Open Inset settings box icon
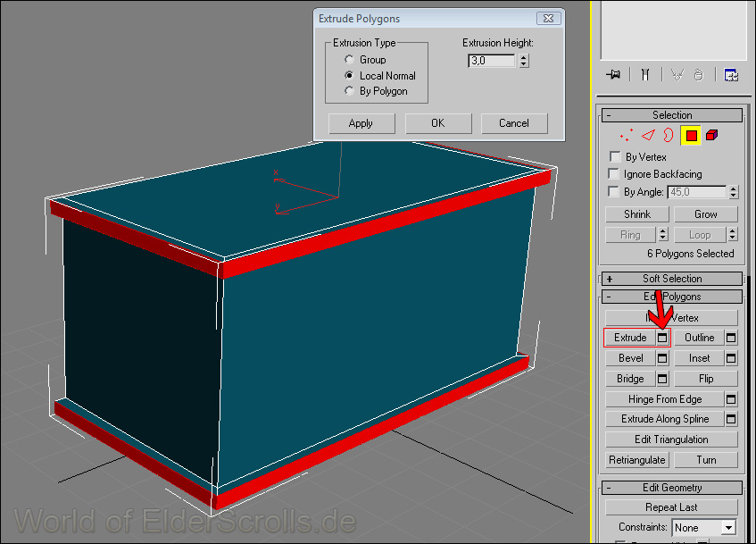 click(731, 358)
